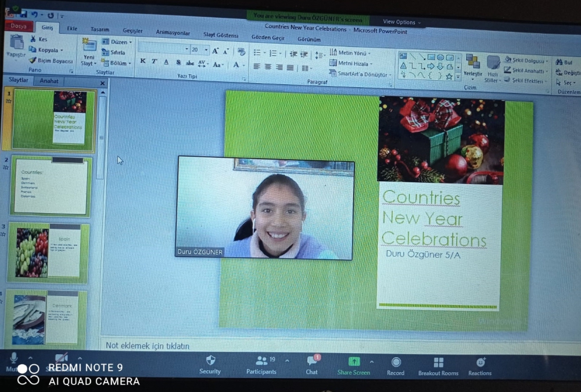Image resolution: width=581 pixels, height=392 pixels.
Task: Toggle strikethrough with the abc button
Action: [190, 63]
